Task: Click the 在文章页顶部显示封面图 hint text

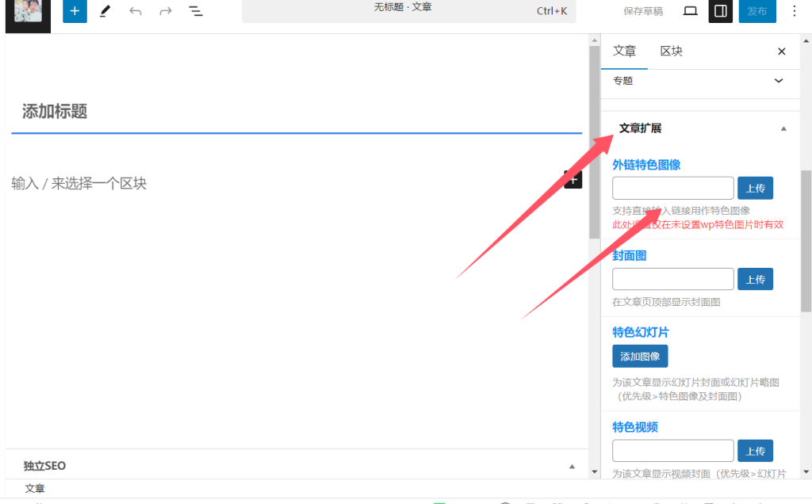Action: tap(666, 302)
